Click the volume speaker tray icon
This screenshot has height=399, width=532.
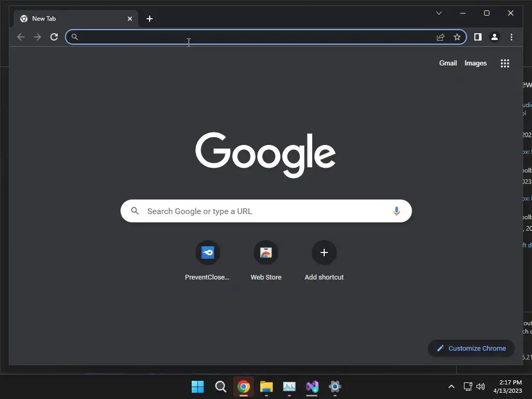pyautogui.click(x=481, y=387)
